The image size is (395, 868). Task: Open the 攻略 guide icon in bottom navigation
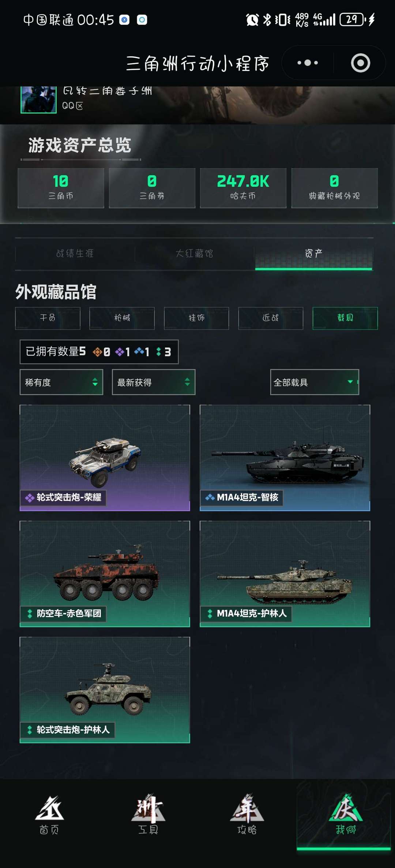point(247,815)
